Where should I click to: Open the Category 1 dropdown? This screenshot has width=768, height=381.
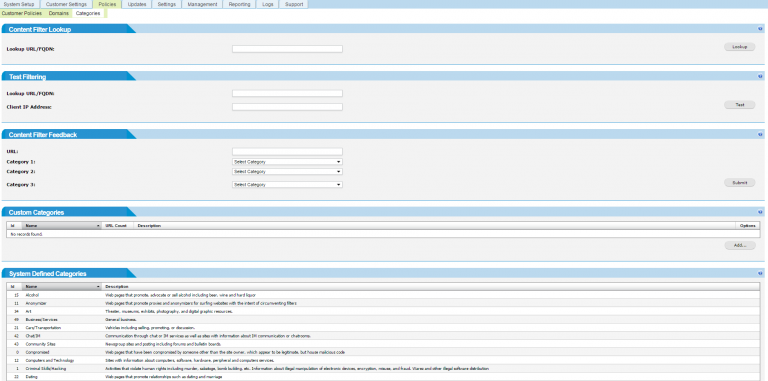click(x=287, y=162)
